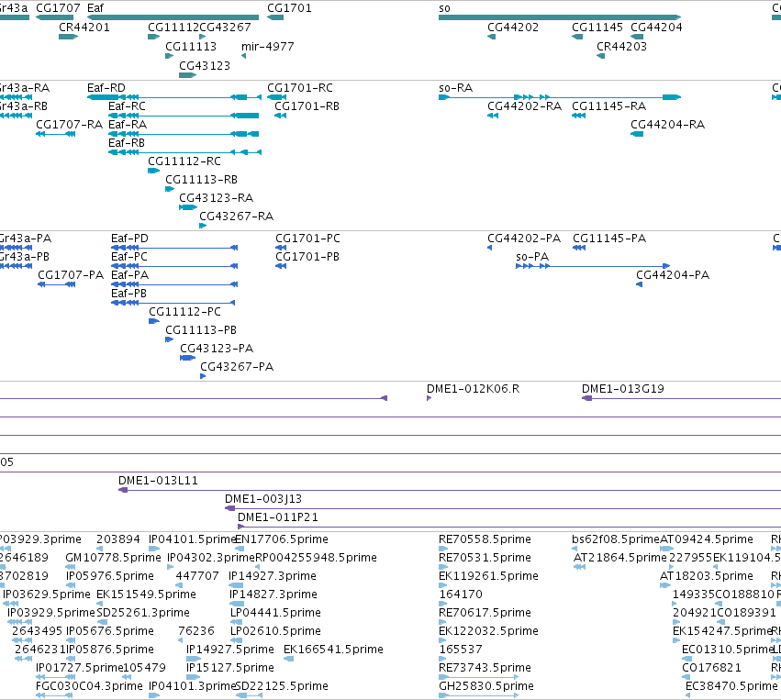Click the so-RA transcript label
781x700 pixels.
point(456,88)
